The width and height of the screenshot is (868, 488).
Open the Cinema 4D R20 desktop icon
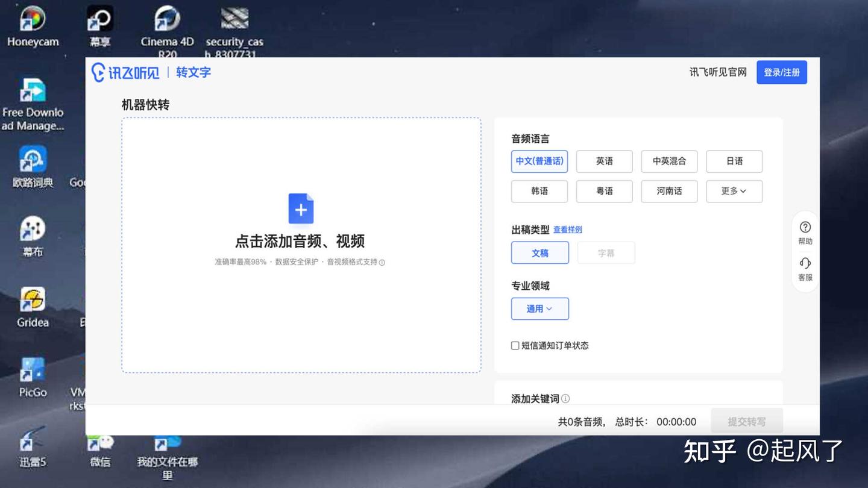pos(167,30)
